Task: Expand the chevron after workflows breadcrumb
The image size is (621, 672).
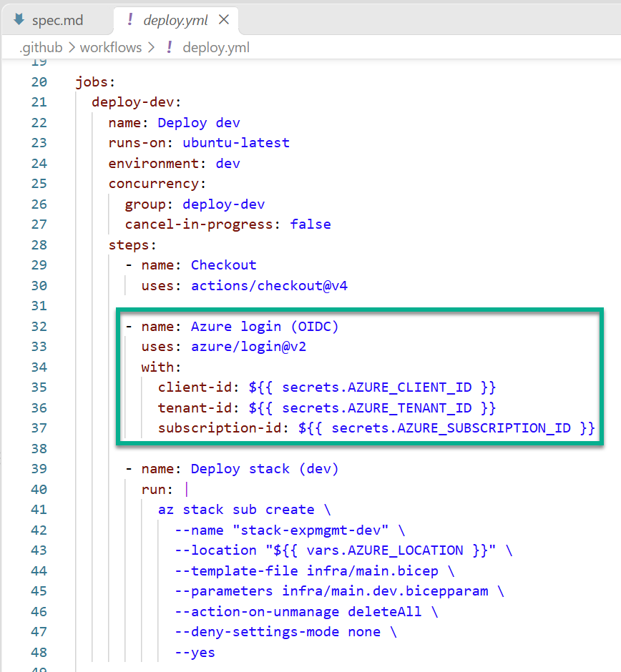Action: coord(151,48)
